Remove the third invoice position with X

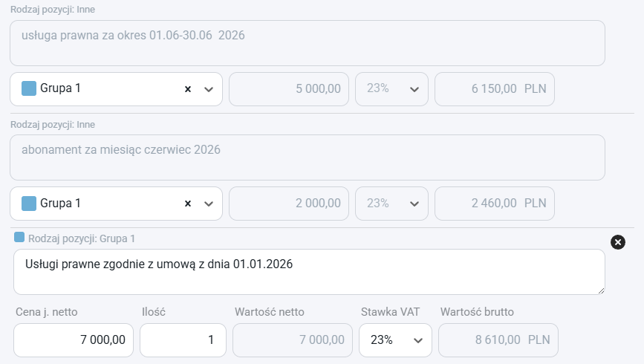(x=618, y=242)
